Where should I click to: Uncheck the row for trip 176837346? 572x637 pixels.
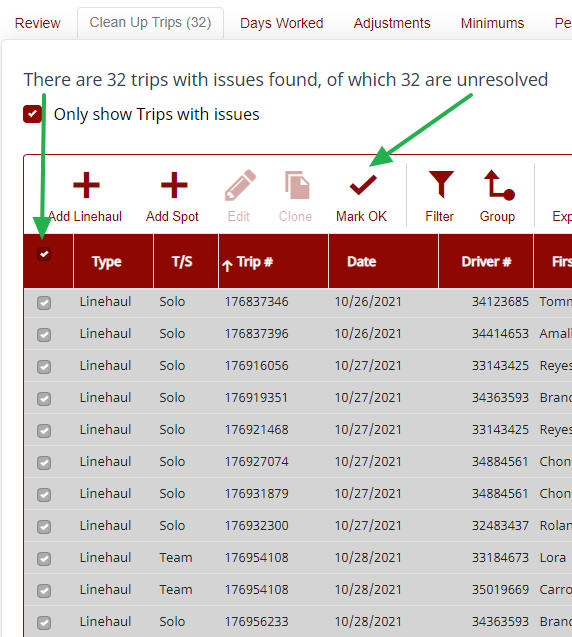pyautogui.click(x=44, y=303)
